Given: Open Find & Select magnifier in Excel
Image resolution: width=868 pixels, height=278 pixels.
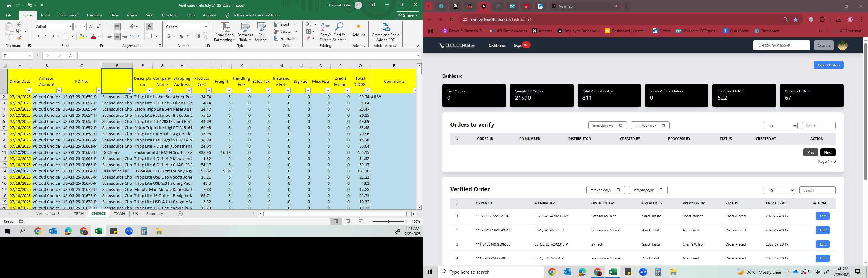Looking at the screenshot, I should click(339, 32).
